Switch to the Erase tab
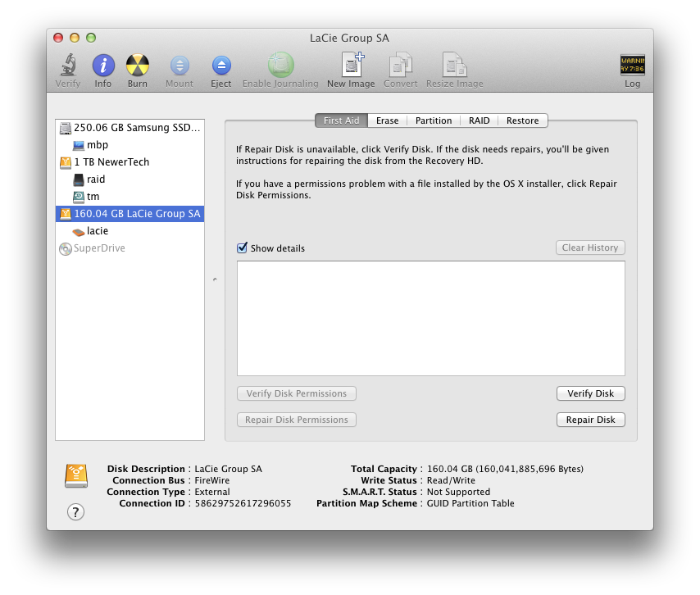Screen dimensions: 700x595 [387, 120]
